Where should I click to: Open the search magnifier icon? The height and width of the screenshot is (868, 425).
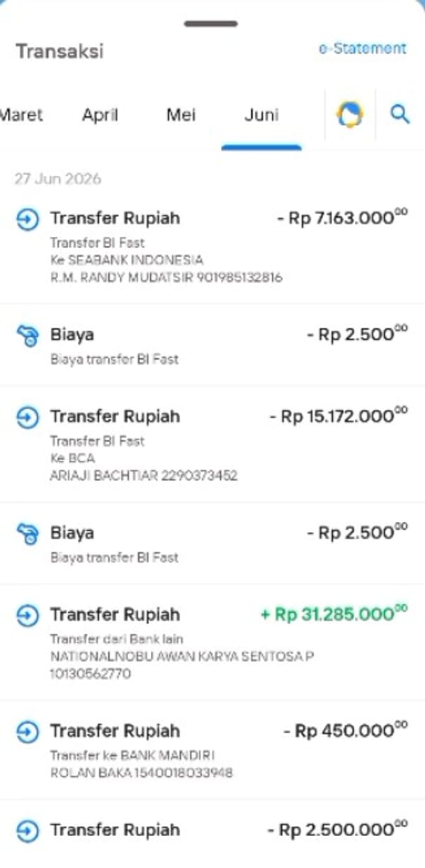pyautogui.click(x=400, y=114)
